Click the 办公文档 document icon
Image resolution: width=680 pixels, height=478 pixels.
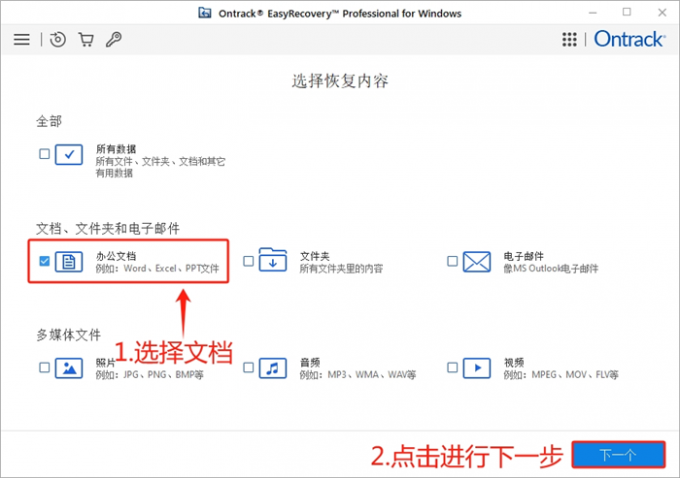point(69,262)
